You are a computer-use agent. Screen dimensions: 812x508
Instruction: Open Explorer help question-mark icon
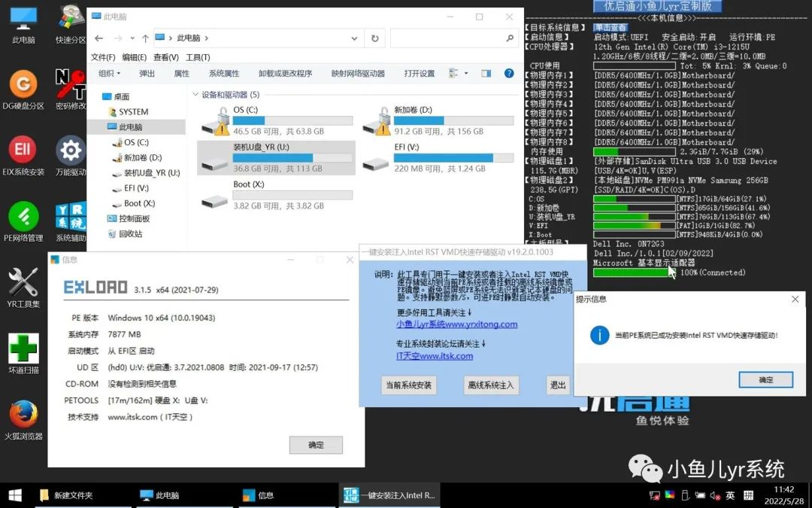pos(509,74)
